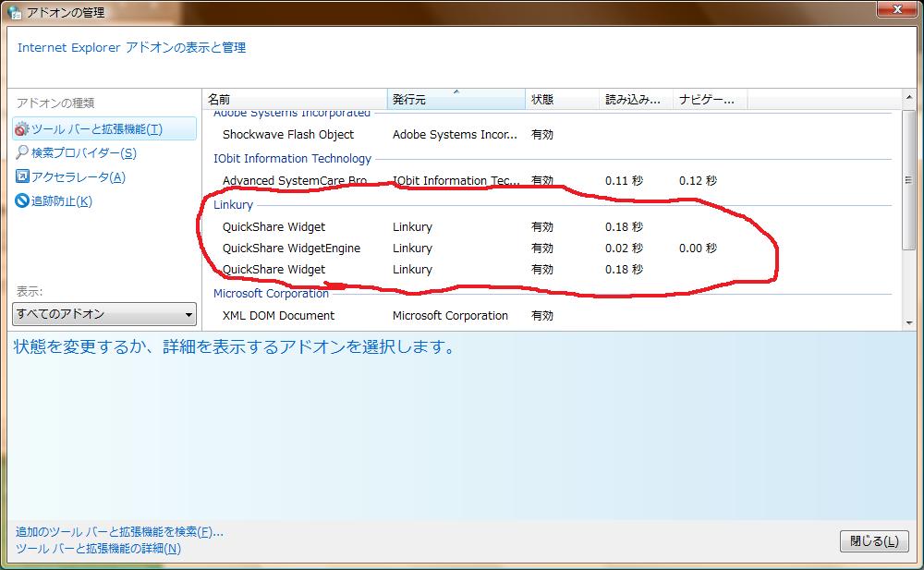
Task: Select Toolbars and Extensions gear icon
Action: (22, 129)
